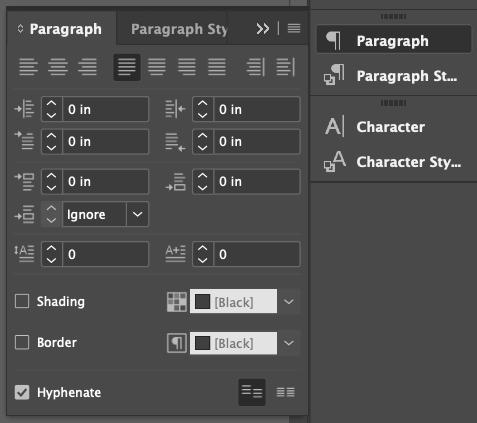Increase Drop Cap characters with stepper up
This screenshot has width=477, height=423.
[x=202, y=248]
